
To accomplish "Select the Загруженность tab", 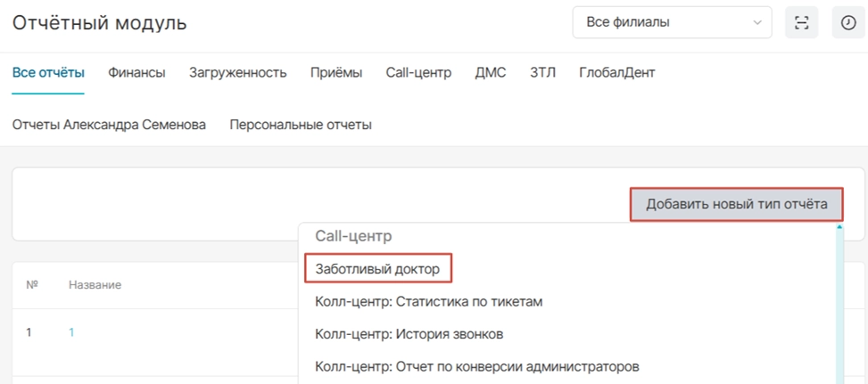I will pos(237,73).
